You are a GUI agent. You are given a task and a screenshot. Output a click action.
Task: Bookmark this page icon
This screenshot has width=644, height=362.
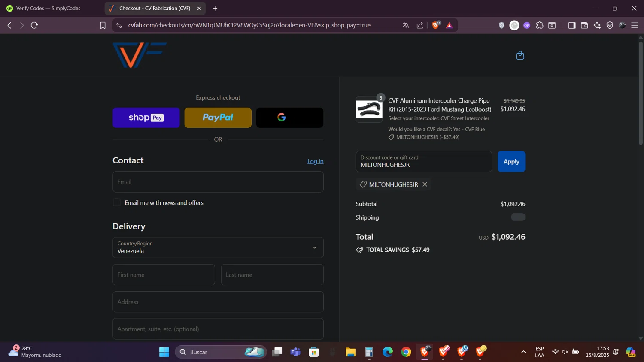[x=103, y=25]
